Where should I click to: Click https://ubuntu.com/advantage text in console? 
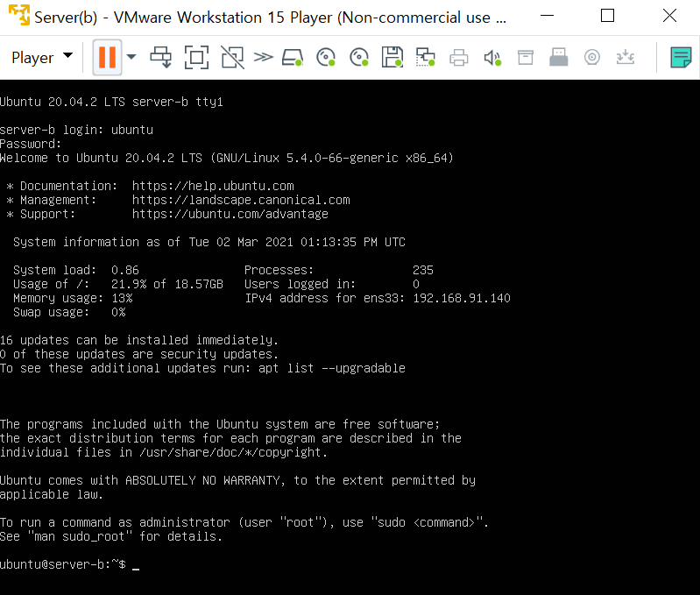[230, 214]
